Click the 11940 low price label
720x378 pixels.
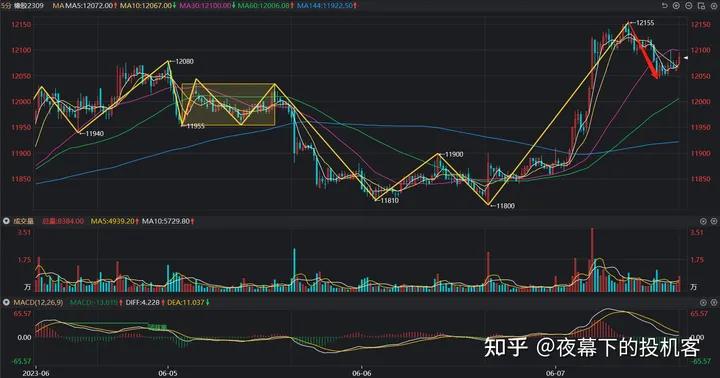point(95,133)
